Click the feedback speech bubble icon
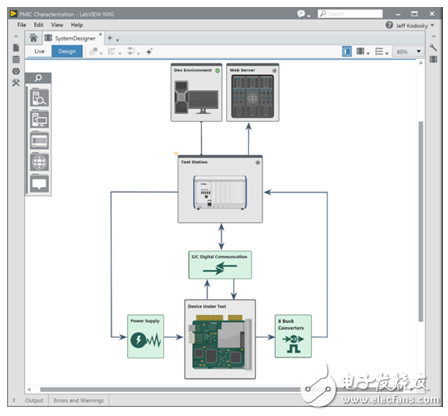 (301, 14)
